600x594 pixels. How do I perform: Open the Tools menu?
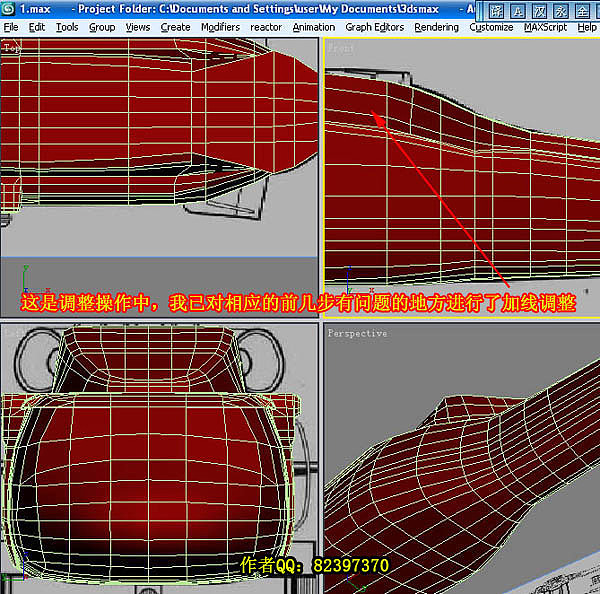[67, 27]
